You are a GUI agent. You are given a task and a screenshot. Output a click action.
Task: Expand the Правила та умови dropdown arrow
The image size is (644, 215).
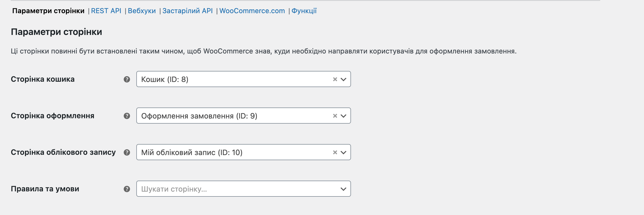[343, 189]
